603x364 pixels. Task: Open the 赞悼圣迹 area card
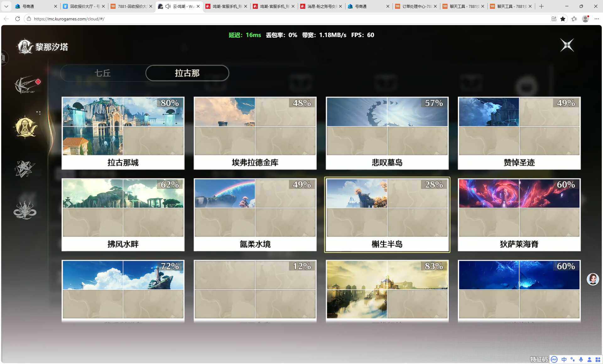[x=519, y=133]
